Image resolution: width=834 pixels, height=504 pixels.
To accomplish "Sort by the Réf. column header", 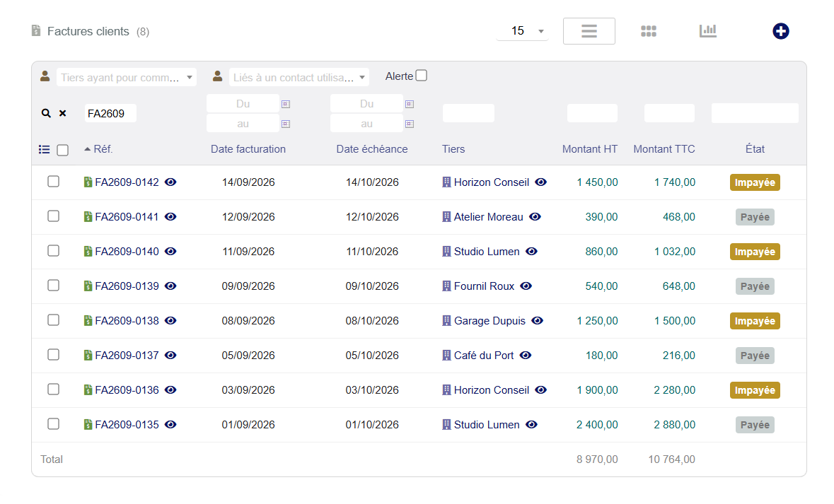I will (x=103, y=149).
